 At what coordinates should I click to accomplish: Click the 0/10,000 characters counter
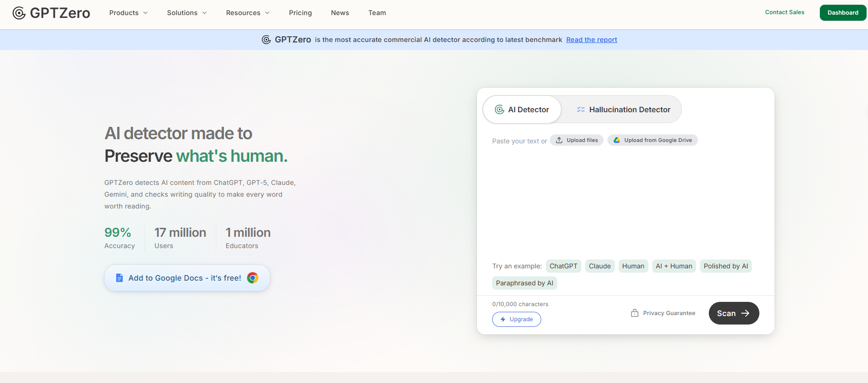click(x=520, y=304)
